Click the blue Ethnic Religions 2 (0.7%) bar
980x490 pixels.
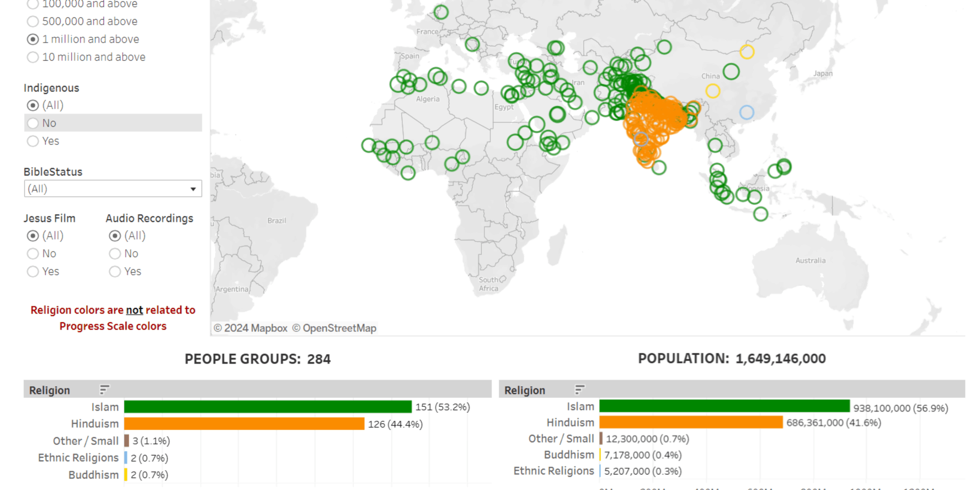pyautogui.click(x=126, y=458)
